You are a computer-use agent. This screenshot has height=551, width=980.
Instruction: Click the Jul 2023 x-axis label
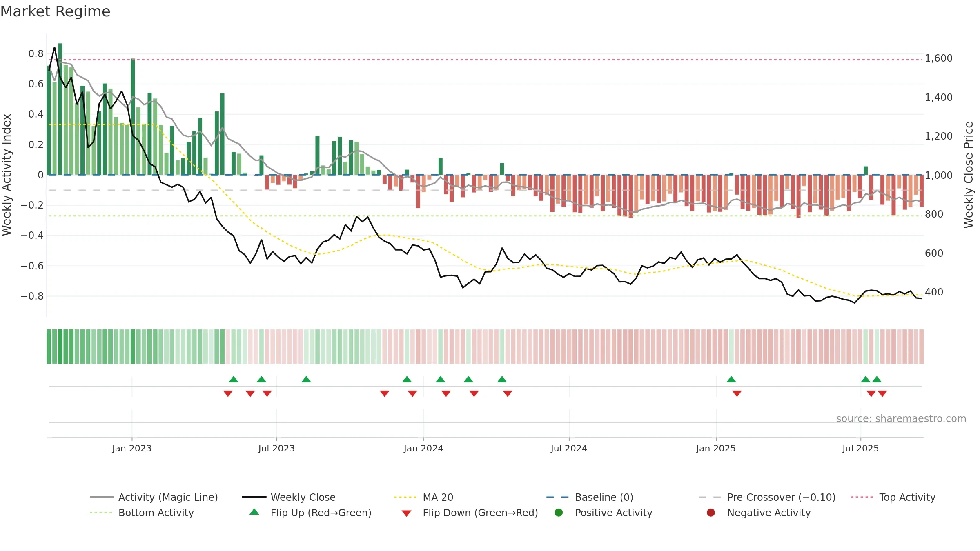(x=276, y=448)
